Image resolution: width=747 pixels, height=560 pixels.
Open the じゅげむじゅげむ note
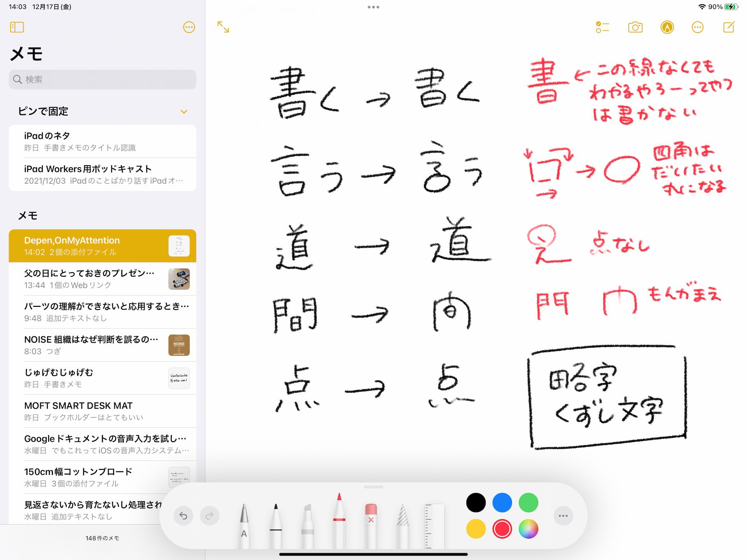102,378
